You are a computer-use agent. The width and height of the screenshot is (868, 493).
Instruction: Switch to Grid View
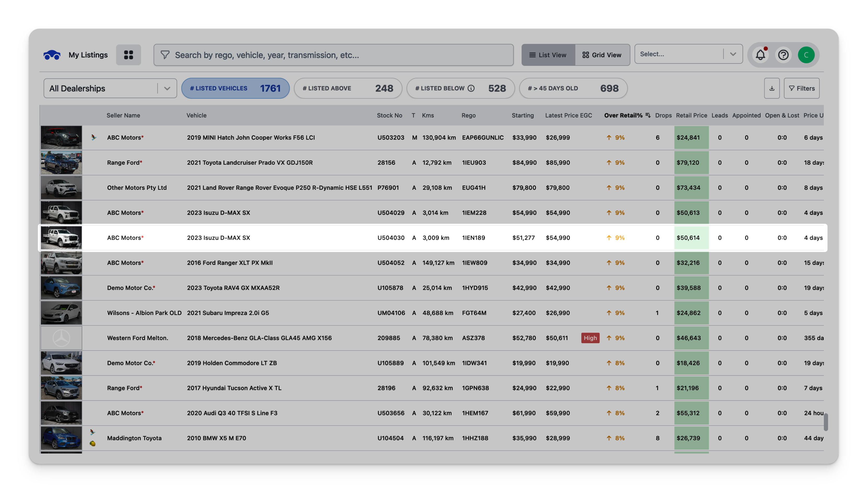[602, 55]
